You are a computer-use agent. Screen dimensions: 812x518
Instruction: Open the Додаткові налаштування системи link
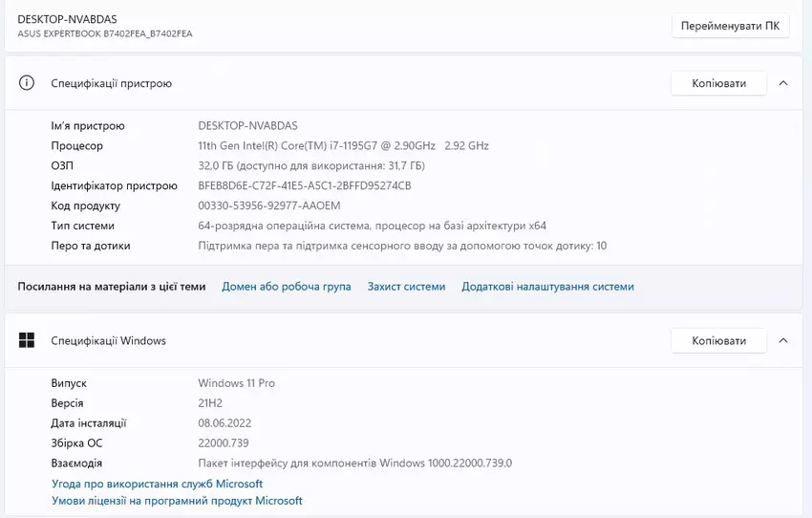click(x=547, y=287)
